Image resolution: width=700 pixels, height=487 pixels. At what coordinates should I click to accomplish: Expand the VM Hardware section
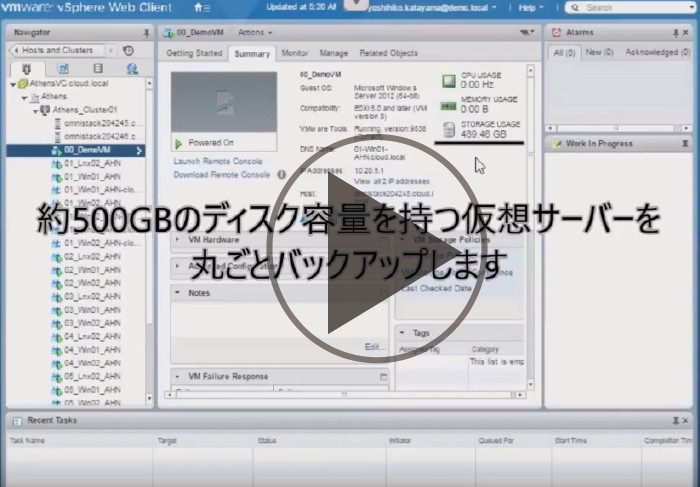178,240
